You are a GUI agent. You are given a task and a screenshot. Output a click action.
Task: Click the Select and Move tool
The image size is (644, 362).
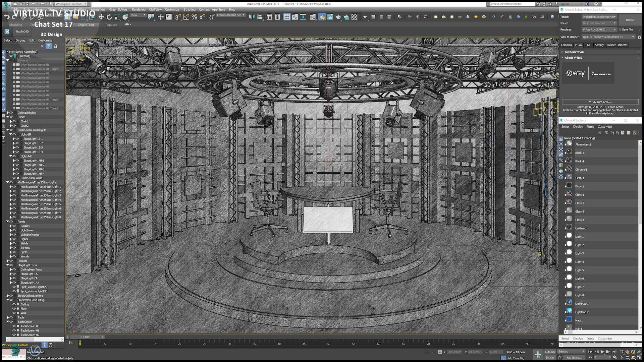101,17
